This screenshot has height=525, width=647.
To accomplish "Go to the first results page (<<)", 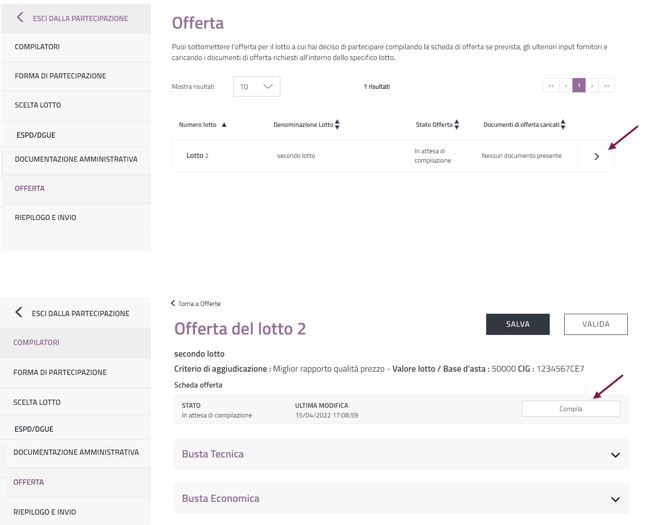I will 550,87.
